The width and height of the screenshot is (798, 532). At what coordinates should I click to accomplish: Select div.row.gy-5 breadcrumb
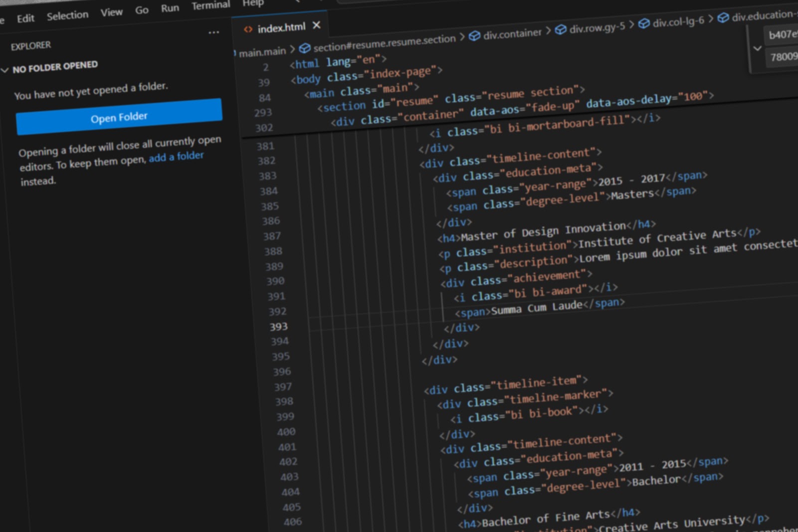(597, 28)
